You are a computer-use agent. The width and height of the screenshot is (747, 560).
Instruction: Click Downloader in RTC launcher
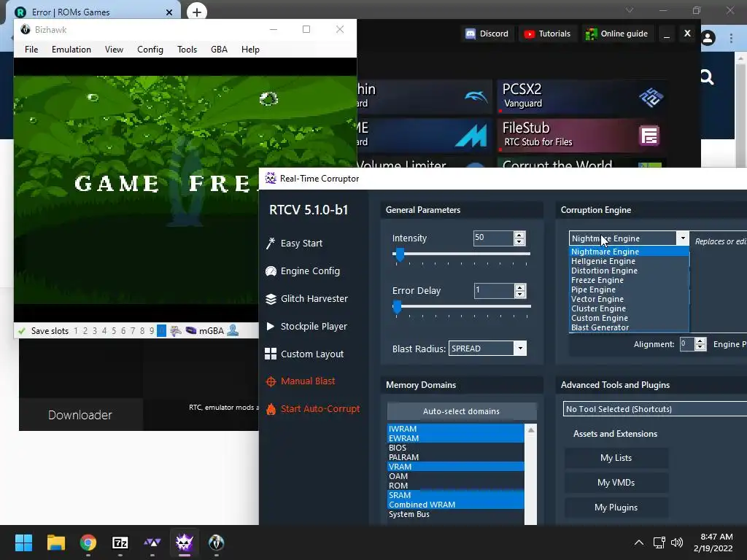(x=80, y=415)
